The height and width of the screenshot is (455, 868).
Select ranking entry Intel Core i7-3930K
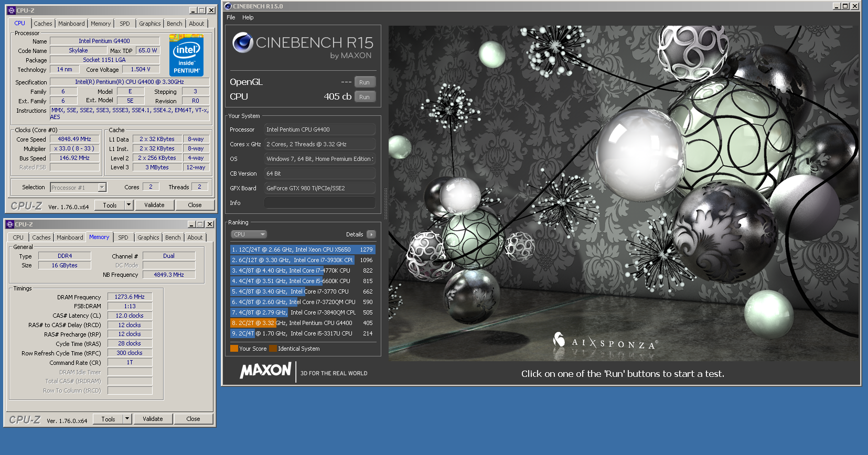(303, 260)
